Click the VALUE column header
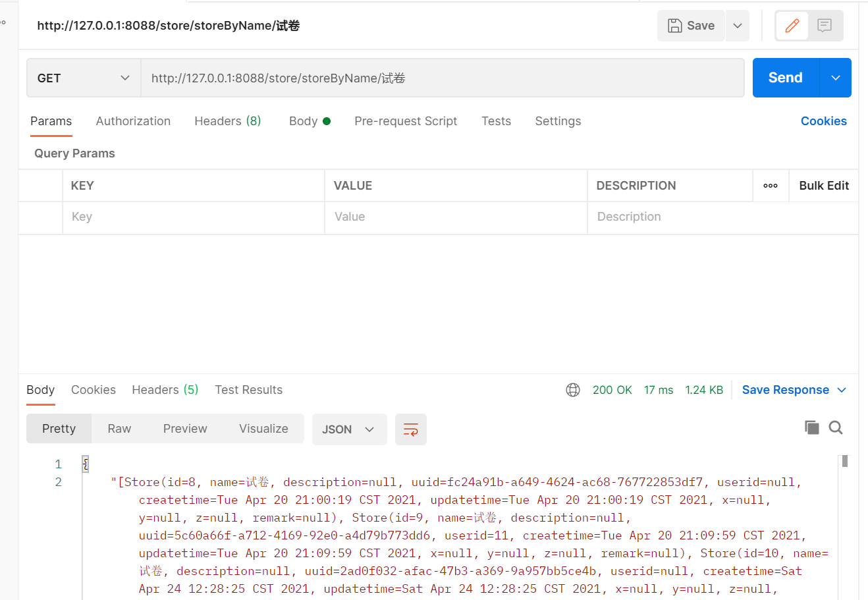The width and height of the screenshot is (868, 600). [353, 186]
